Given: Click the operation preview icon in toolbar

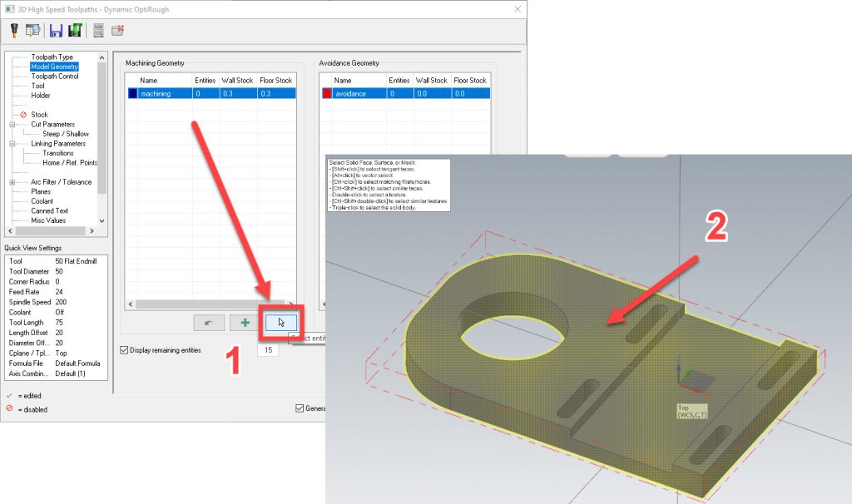Looking at the screenshot, I should click(x=32, y=31).
